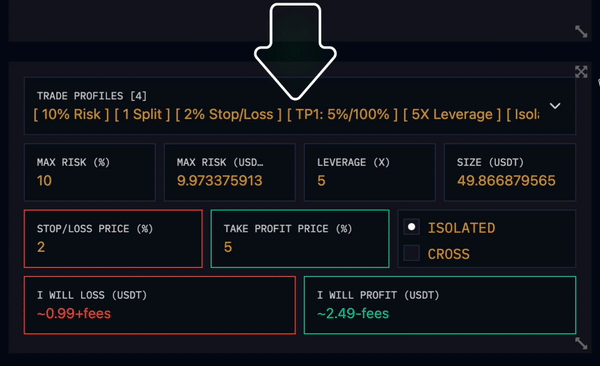Edit the Max Risk (%) field

click(x=90, y=172)
